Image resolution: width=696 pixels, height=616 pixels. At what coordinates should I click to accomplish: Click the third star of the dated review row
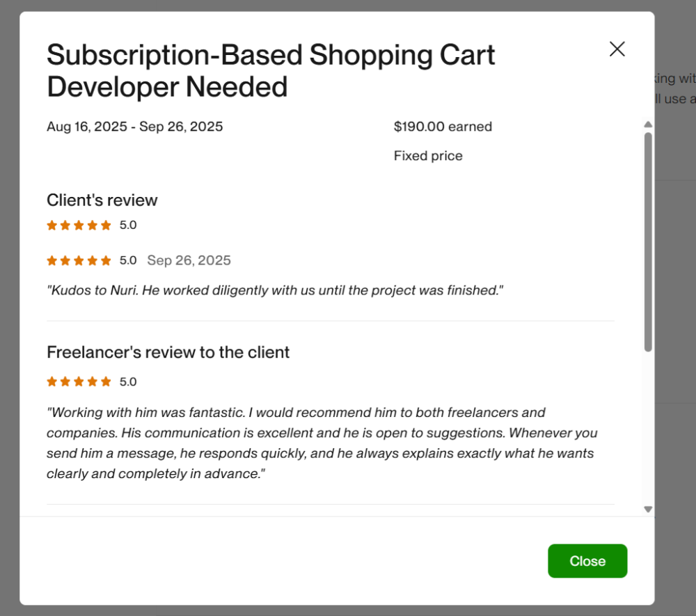[79, 260]
